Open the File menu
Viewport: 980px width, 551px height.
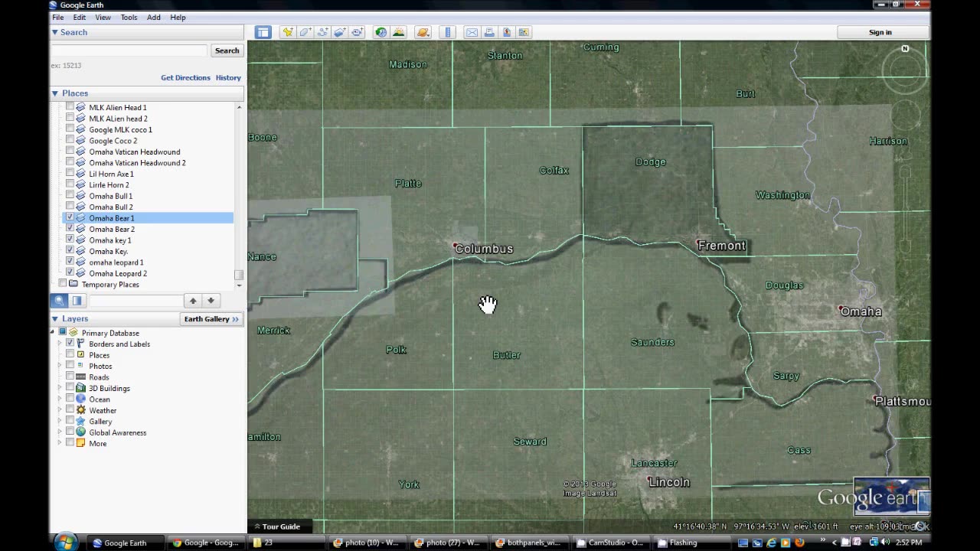pos(57,17)
